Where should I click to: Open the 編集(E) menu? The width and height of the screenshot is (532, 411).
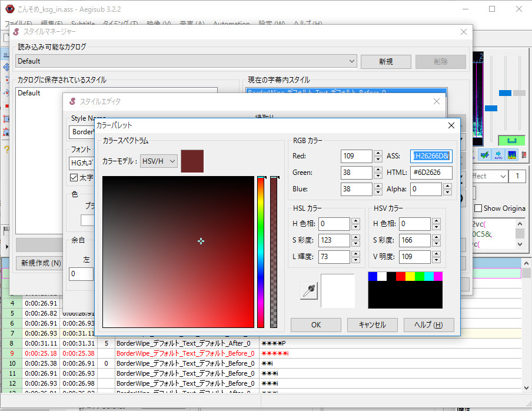click(x=52, y=24)
